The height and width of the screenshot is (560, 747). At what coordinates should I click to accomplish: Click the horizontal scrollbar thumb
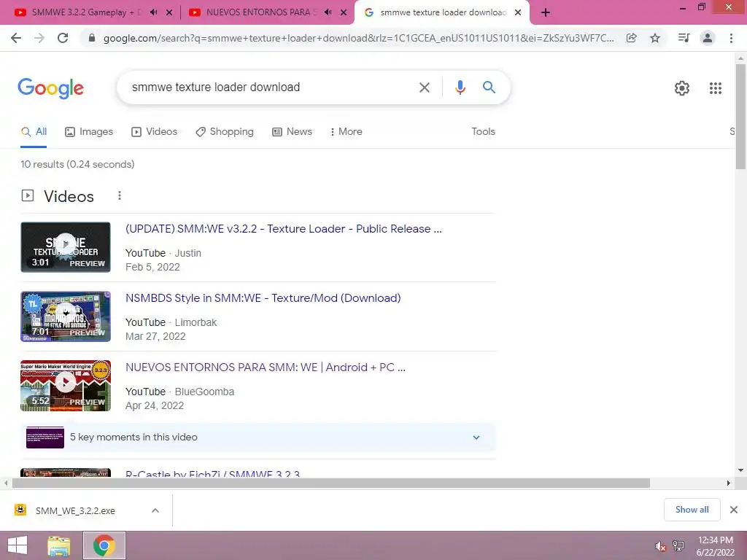pos(331,483)
